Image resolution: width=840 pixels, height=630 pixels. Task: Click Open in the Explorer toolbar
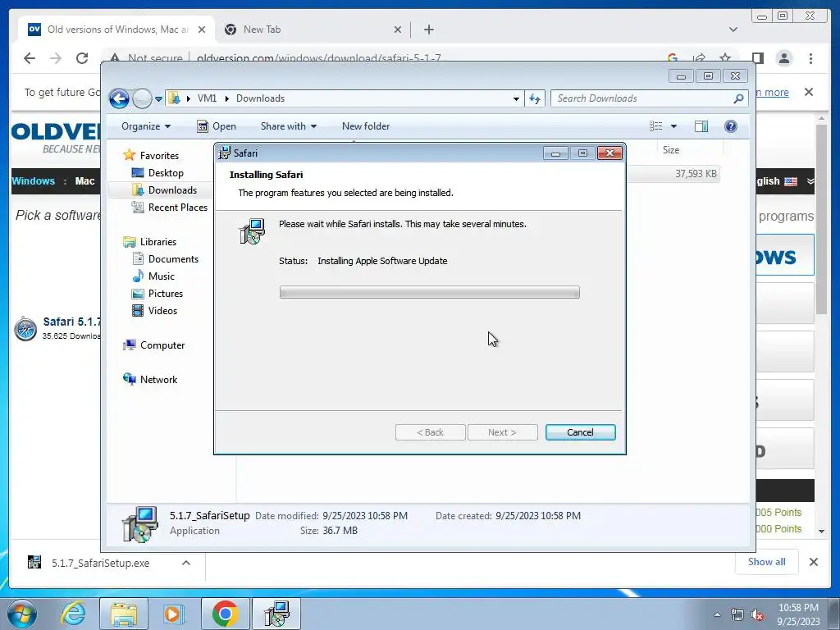tap(217, 126)
